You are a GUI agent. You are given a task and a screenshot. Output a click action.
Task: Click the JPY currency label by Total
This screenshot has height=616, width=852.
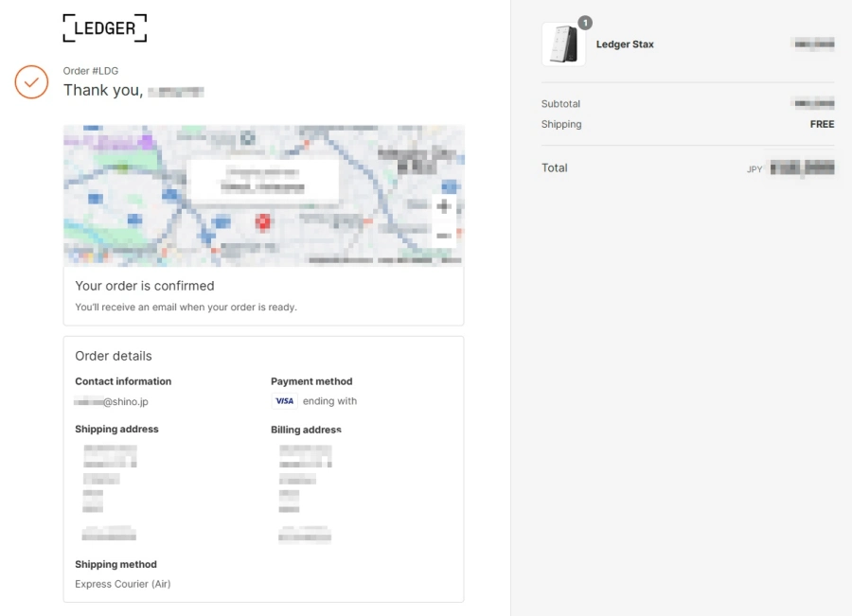tap(754, 169)
